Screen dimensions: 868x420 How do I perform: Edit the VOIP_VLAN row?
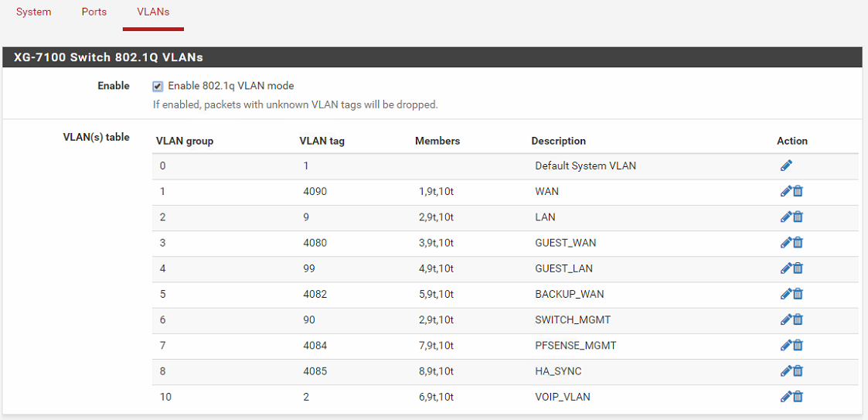786,397
